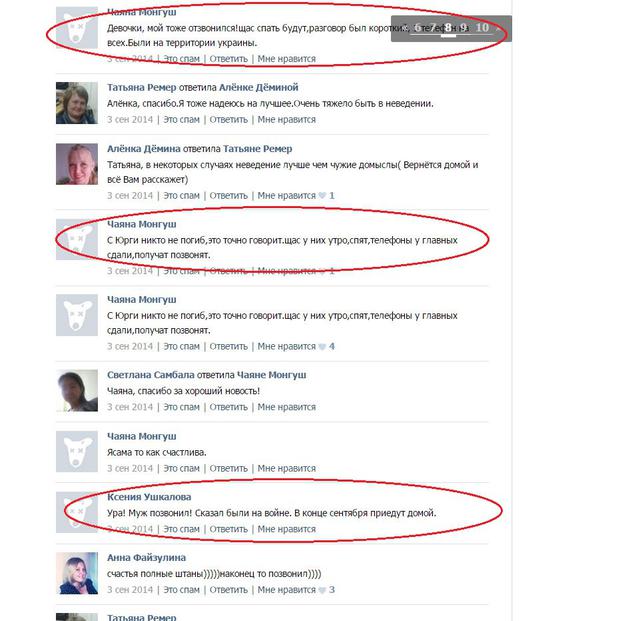The image size is (640, 621).
Task: Go to page 10 in pagination
Action: coord(482,27)
